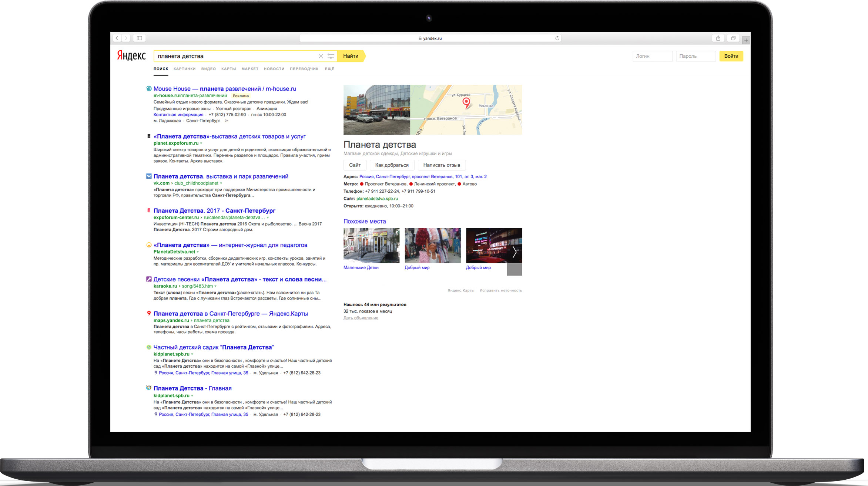The image size is (868, 486).
Task: Click Safari's forward navigation arrow
Action: (x=126, y=38)
